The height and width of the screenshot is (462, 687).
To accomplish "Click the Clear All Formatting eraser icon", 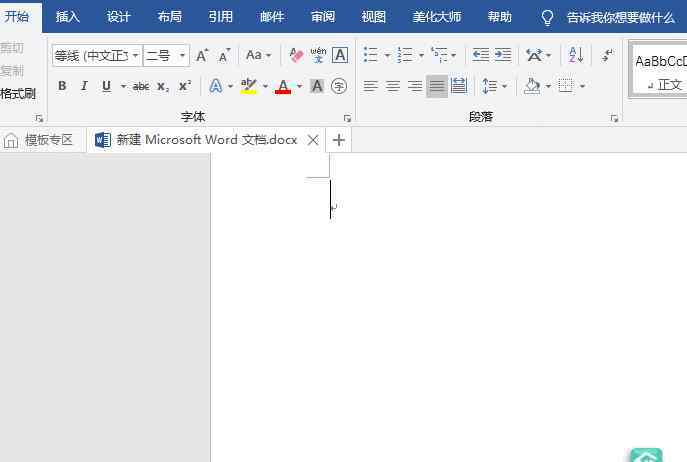I will coord(296,55).
